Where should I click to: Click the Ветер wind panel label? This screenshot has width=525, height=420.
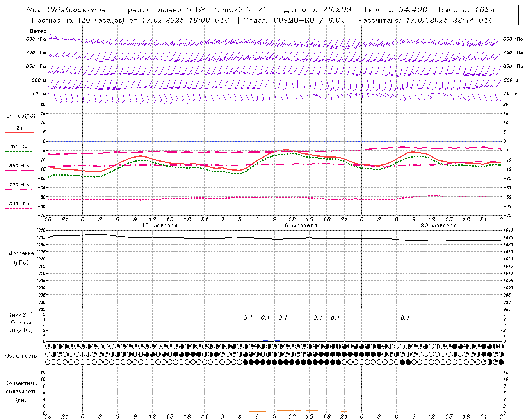point(38,31)
